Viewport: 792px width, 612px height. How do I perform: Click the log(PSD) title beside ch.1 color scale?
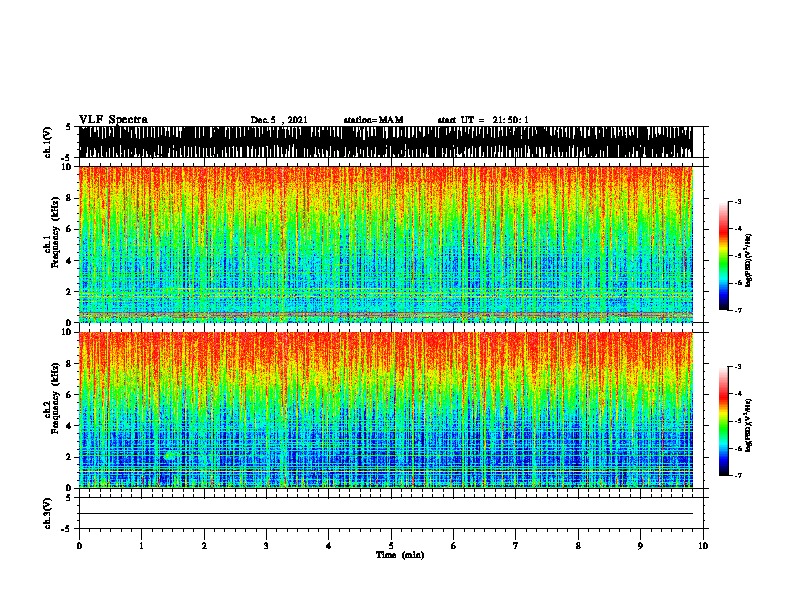[749, 260]
